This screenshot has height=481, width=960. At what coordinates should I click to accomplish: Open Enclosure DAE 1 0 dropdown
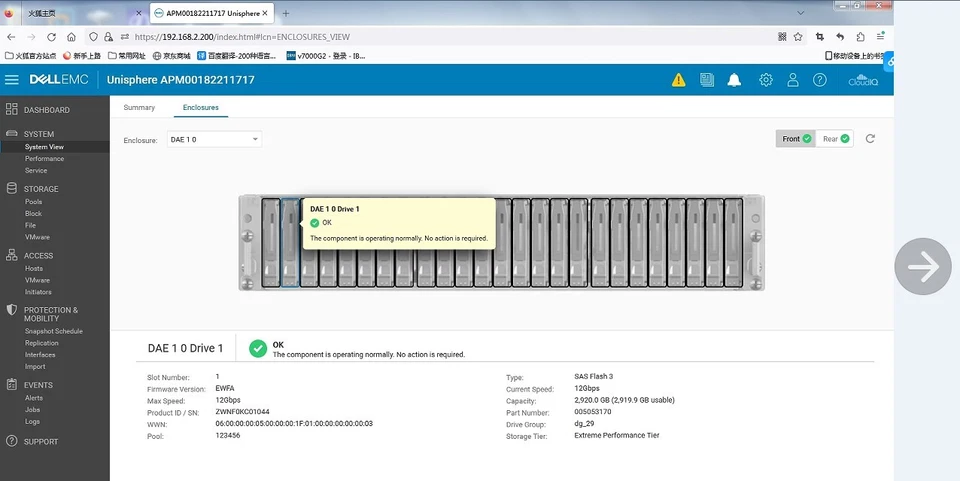pyautogui.click(x=214, y=140)
